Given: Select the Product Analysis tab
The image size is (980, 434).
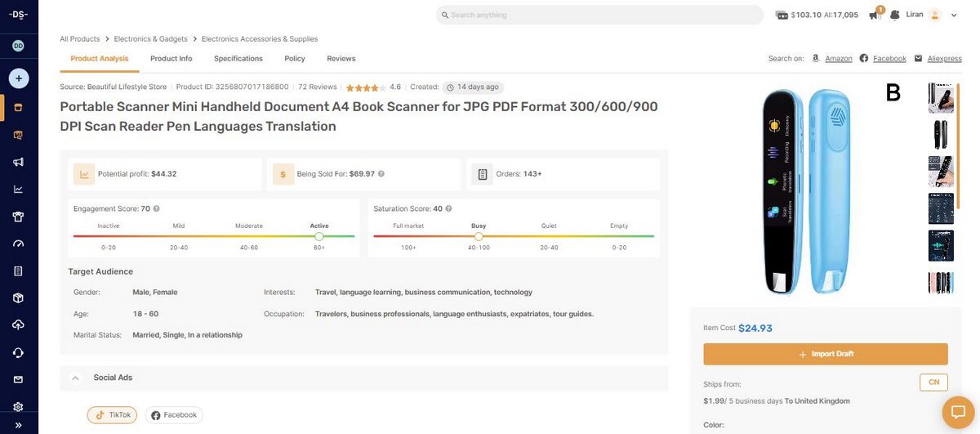Looking at the screenshot, I should coord(100,59).
